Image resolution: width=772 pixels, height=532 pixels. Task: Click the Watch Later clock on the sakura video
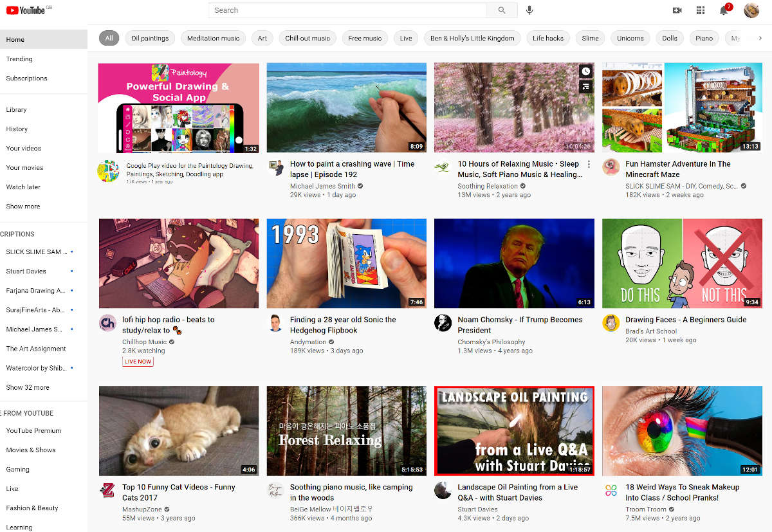[x=584, y=71]
